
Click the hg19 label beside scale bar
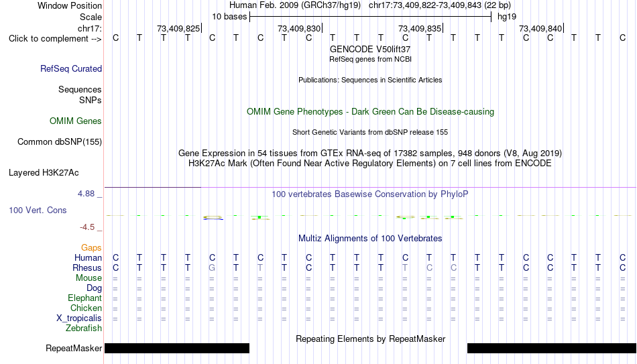[x=507, y=17]
